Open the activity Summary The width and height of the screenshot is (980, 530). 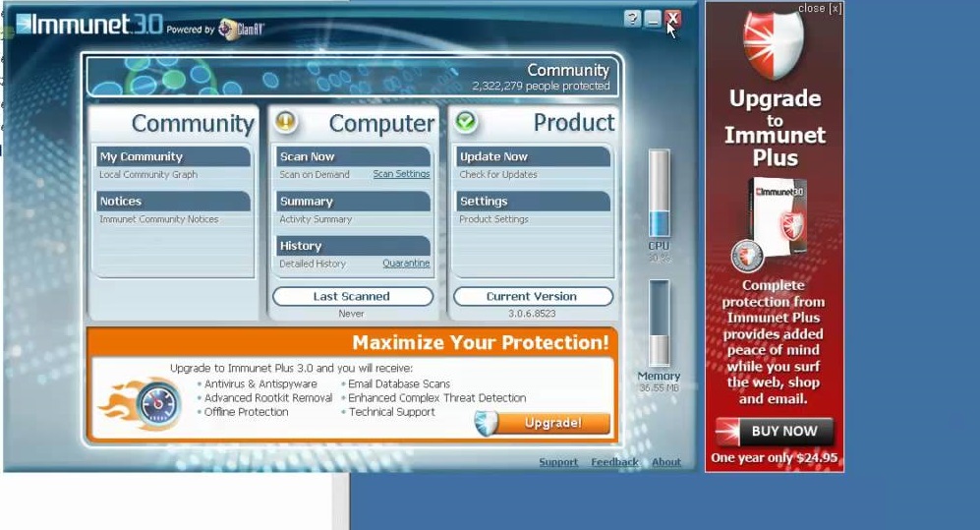point(353,202)
